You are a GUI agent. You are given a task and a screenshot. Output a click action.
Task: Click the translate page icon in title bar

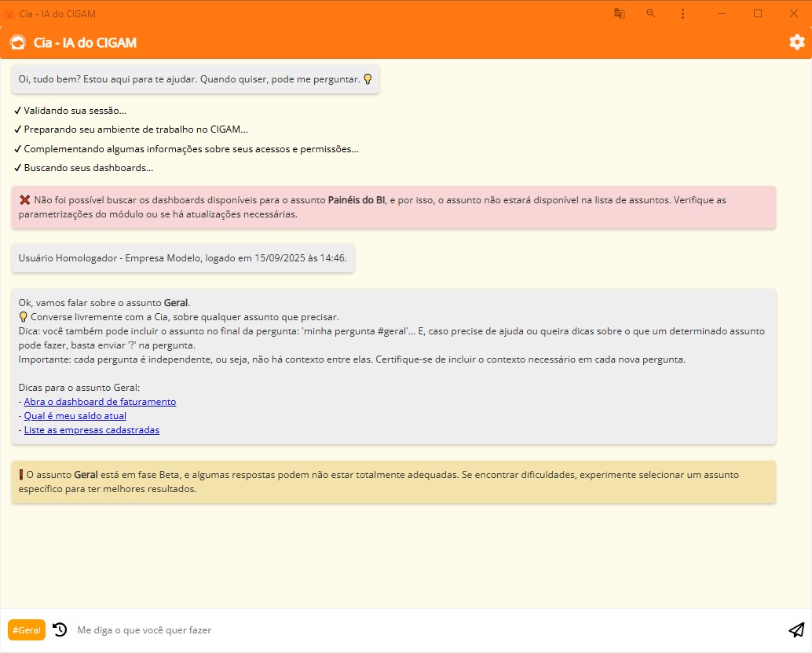point(620,13)
